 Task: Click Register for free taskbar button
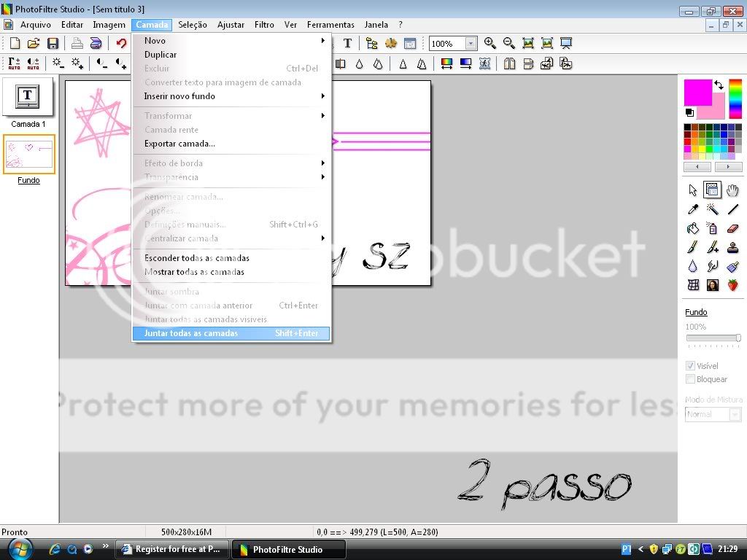coord(172,549)
